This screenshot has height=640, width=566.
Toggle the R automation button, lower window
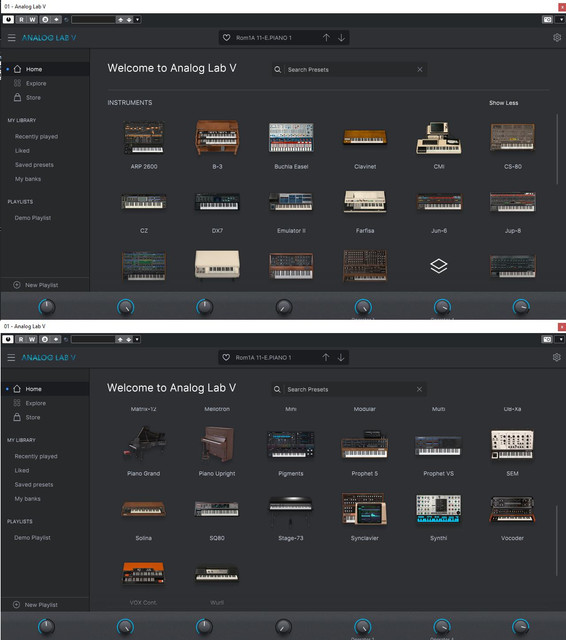pyautogui.click(x=21, y=339)
